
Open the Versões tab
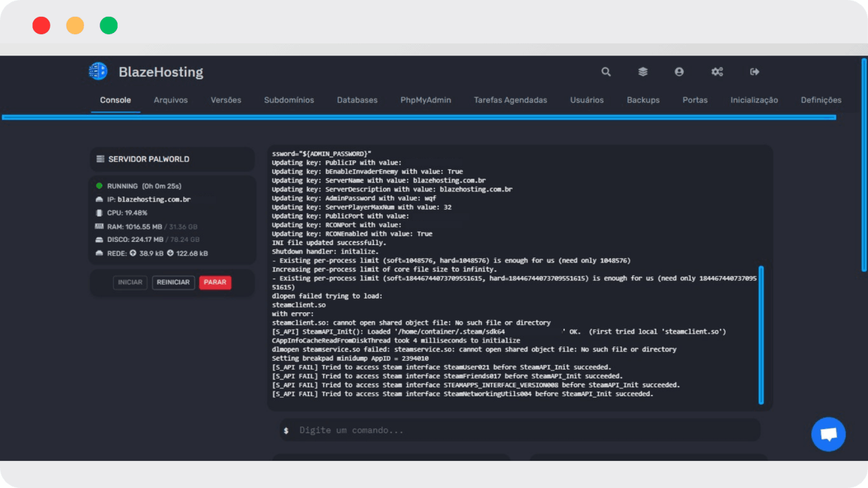(x=226, y=100)
